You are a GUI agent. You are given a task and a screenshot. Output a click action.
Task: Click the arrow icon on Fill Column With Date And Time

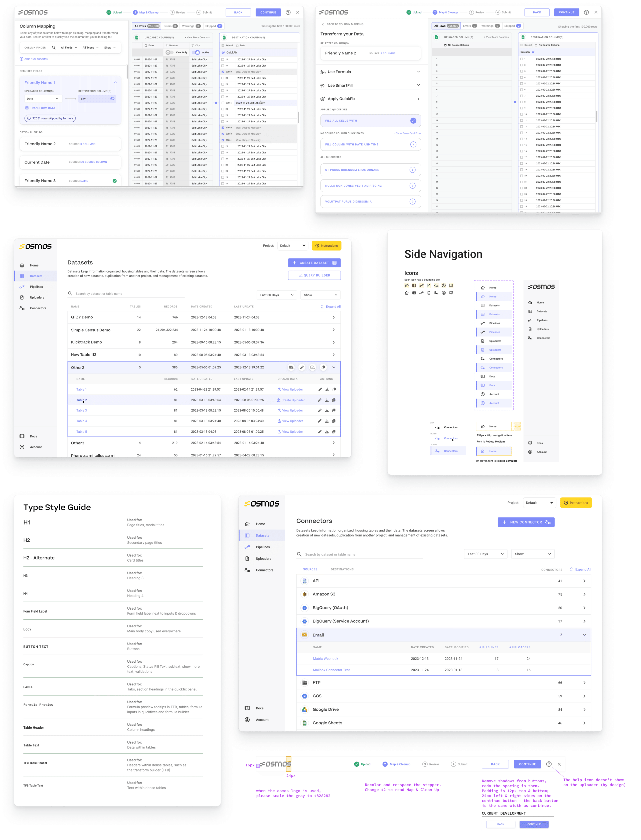tap(413, 145)
